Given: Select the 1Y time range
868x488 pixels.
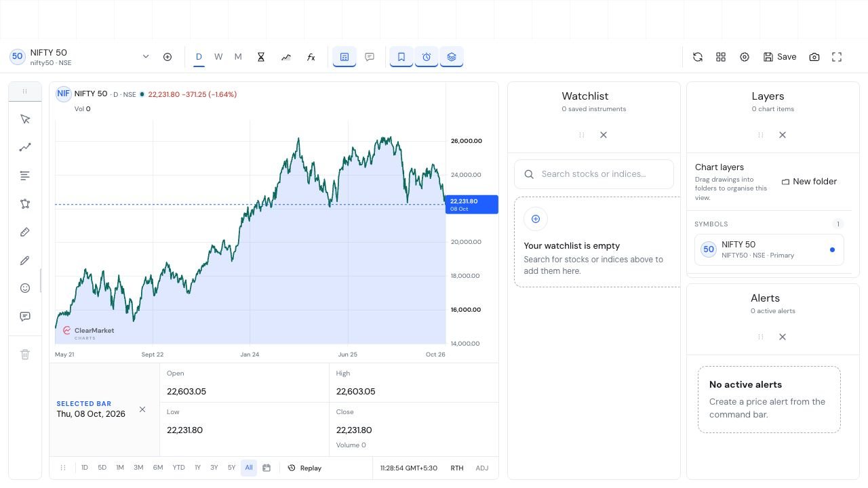Looking at the screenshot, I should (x=198, y=468).
